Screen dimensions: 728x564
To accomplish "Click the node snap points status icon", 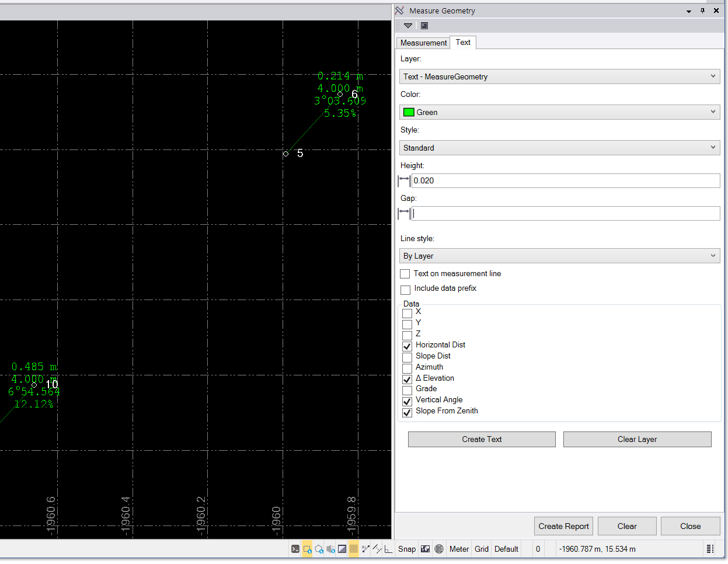I will [365, 549].
